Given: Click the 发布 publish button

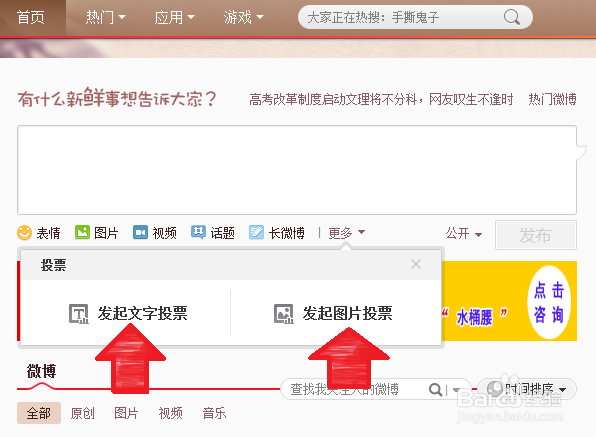Looking at the screenshot, I should [536, 235].
